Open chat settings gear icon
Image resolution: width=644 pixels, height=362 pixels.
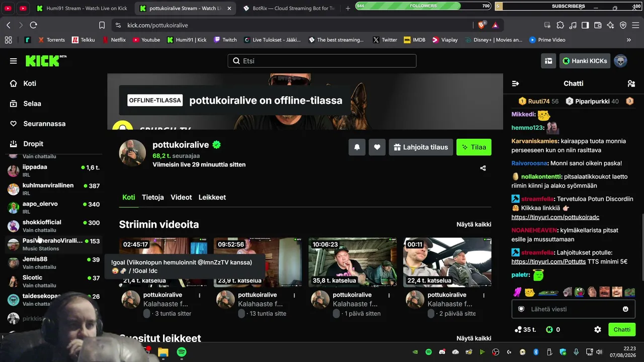pyautogui.click(x=598, y=330)
